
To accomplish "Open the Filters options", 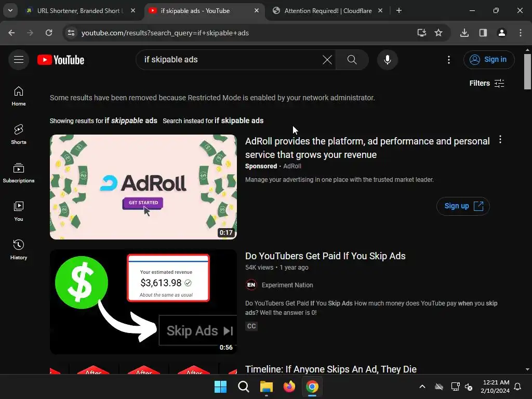I will (486, 83).
